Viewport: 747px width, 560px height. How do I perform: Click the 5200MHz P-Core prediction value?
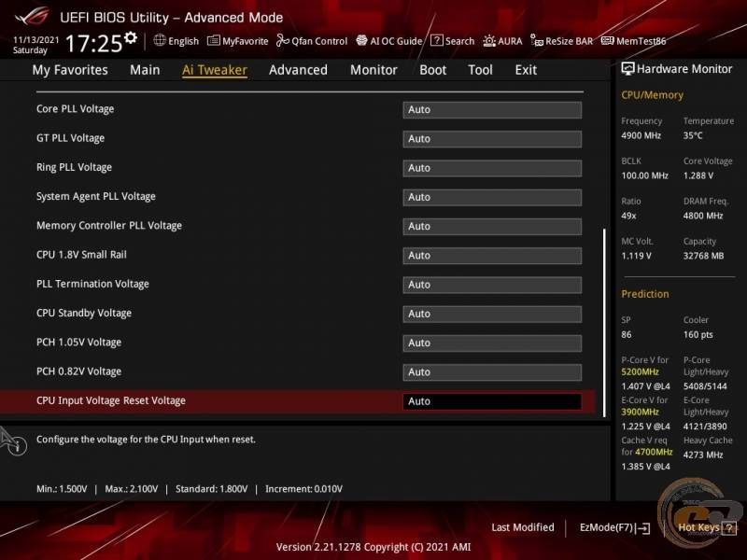coord(640,371)
